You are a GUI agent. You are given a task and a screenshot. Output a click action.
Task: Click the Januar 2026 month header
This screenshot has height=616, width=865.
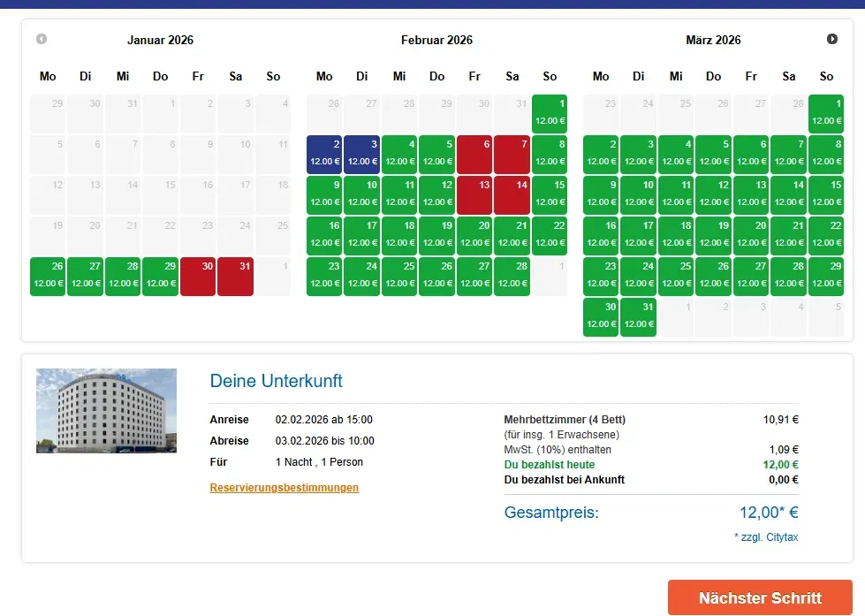[160, 40]
